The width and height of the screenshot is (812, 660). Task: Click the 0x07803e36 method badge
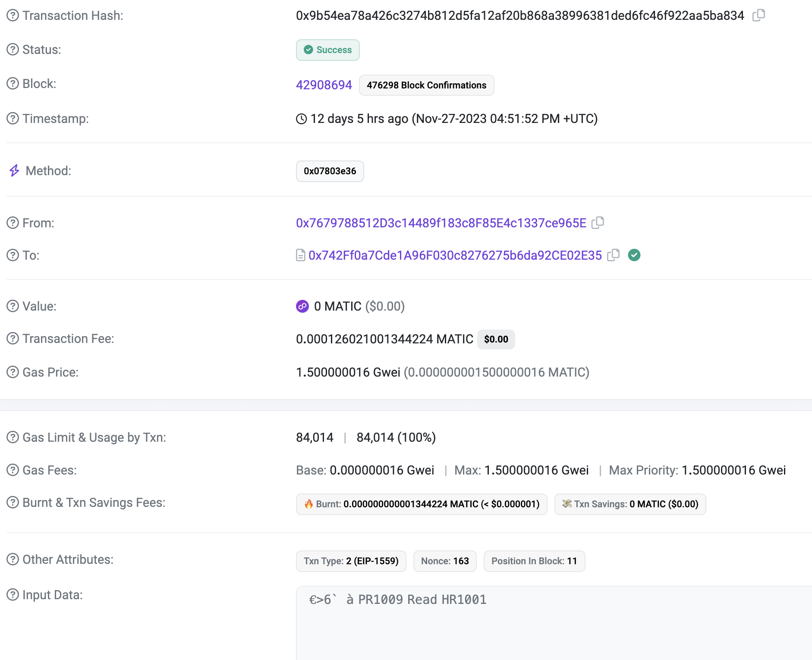tap(330, 171)
